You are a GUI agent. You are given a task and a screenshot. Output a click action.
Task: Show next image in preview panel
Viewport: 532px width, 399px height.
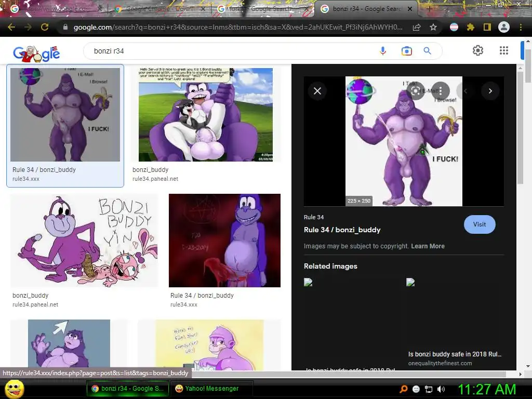tap(490, 91)
